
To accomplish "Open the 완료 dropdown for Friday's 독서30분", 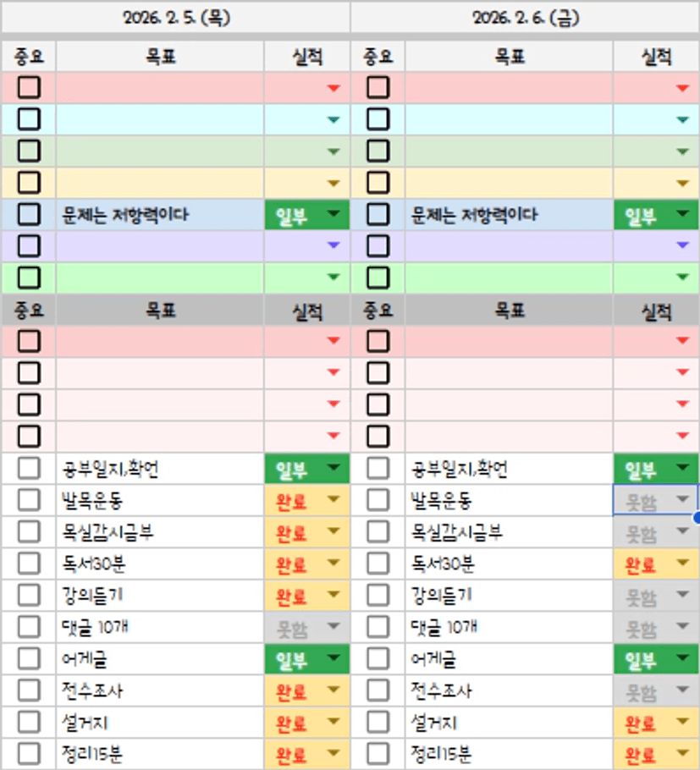I will point(682,564).
